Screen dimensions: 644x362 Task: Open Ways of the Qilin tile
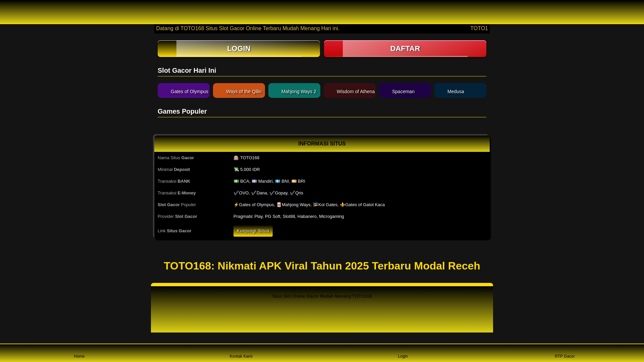(x=239, y=90)
